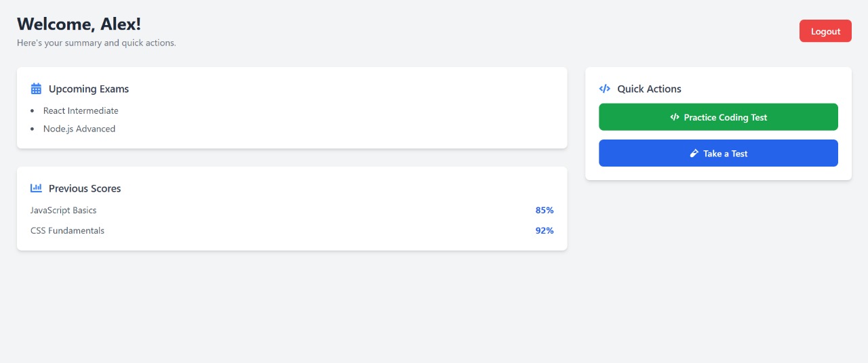Click the bullet point before Node.js Advanced
This screenshot has width=868, height=363.
[33, 129]
